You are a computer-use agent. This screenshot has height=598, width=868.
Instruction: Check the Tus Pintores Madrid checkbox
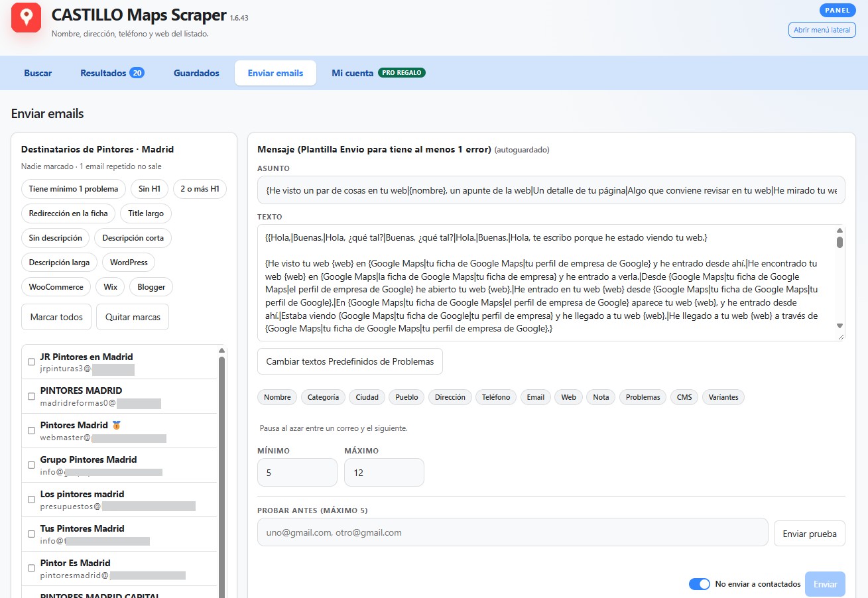pos(31,534)
